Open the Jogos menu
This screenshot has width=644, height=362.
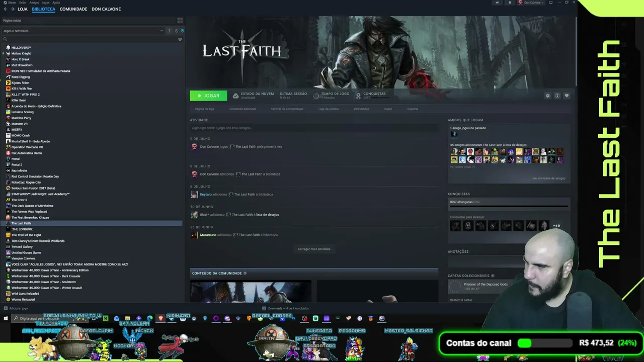pos(46,3)
